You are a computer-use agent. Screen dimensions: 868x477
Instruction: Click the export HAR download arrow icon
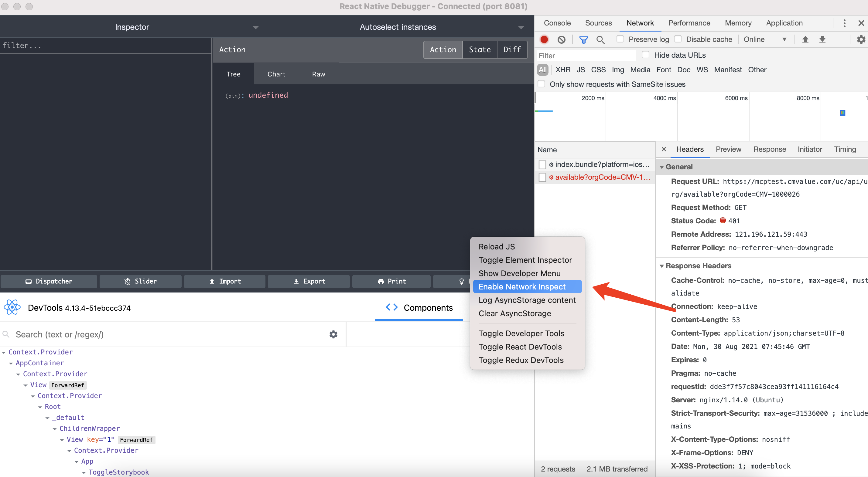822,39
